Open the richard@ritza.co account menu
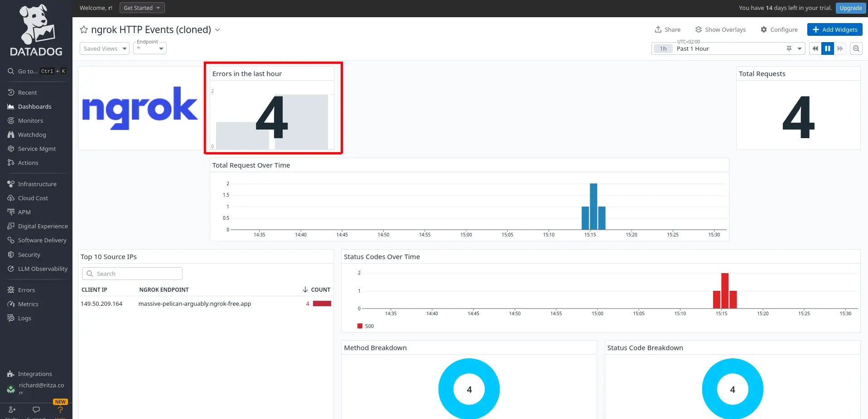 36,388
